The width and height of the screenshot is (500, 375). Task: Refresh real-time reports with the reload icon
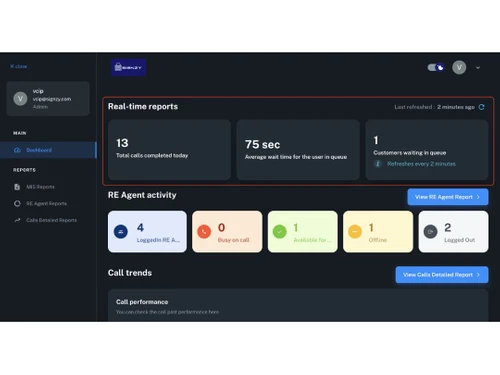[x=482, y=107]
